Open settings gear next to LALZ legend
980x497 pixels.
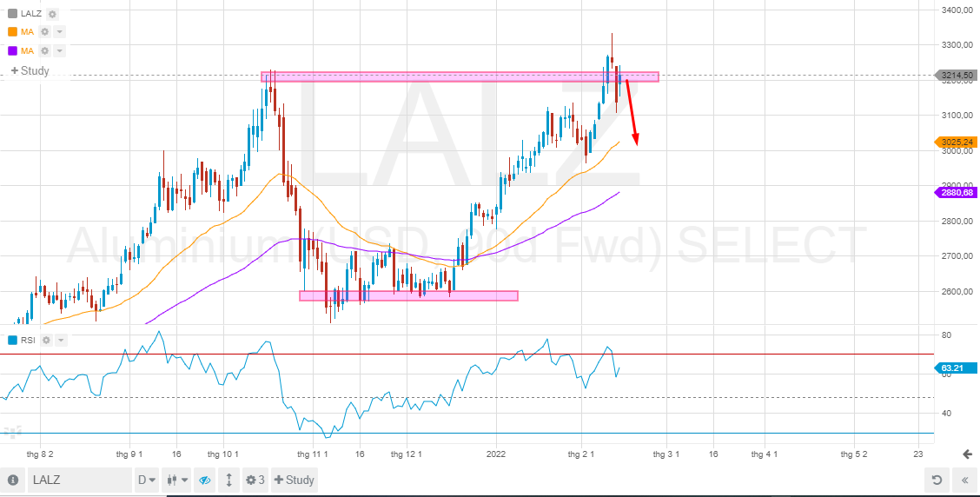(52, 14)
